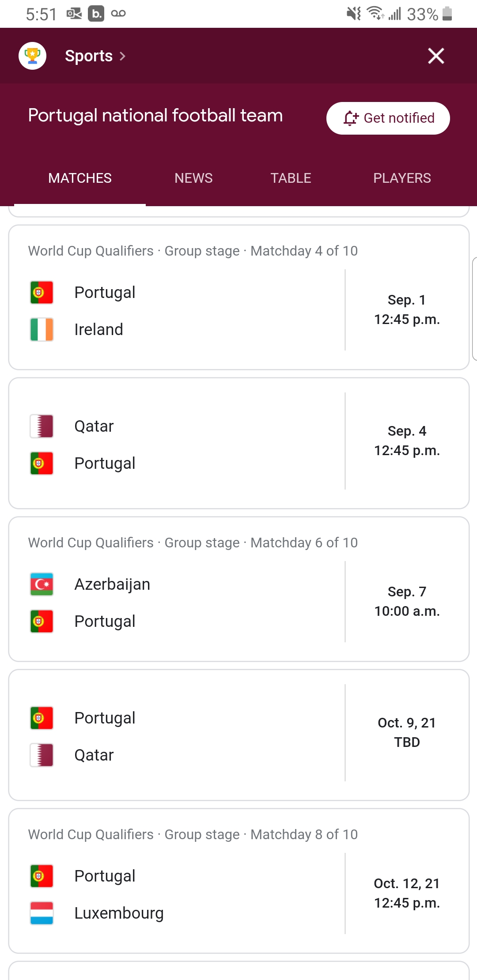The height and width of the screenshot is (980, 477).
Task: Open the TABLE tab
Action: pyautogui.click(x=291, y=178)
